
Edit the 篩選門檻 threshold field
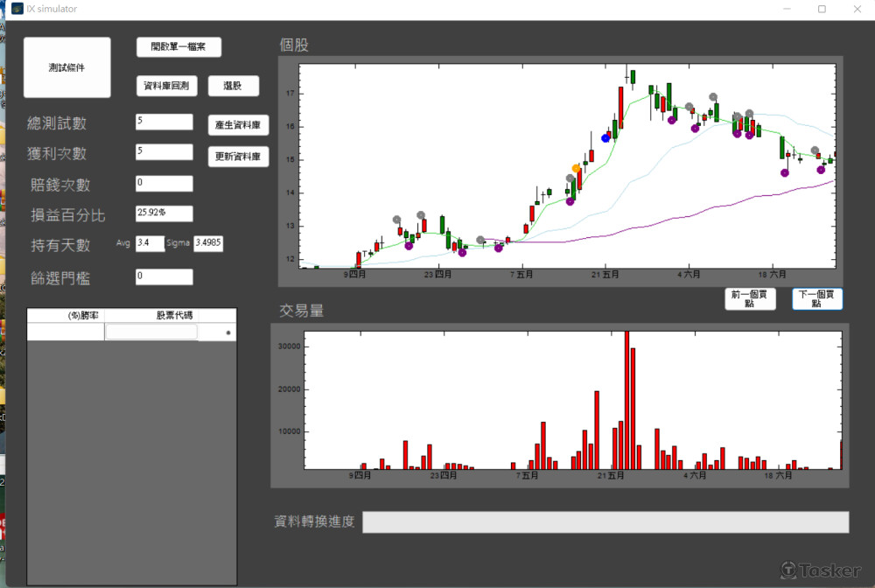pyautogui.click(x=164, y=276)
